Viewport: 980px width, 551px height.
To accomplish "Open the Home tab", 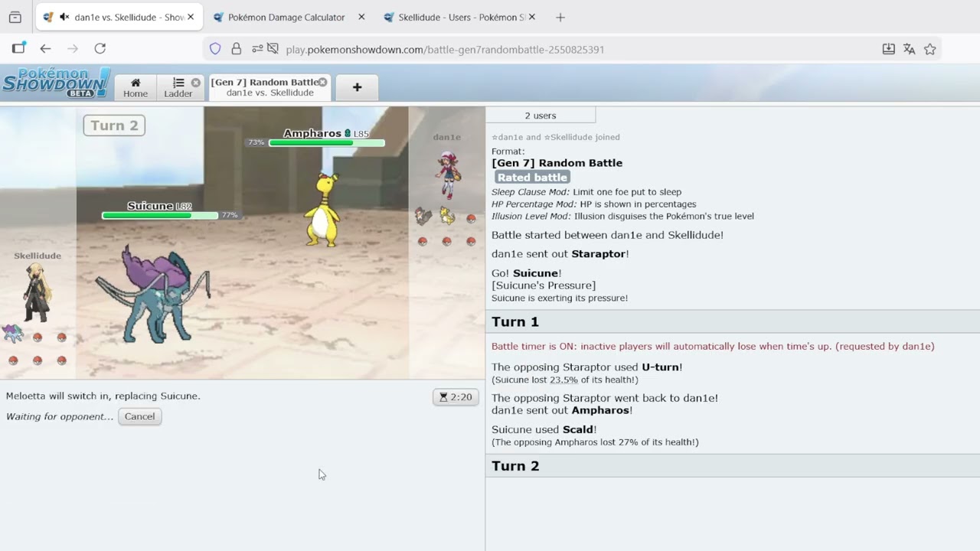I will (x=136, y=87).
